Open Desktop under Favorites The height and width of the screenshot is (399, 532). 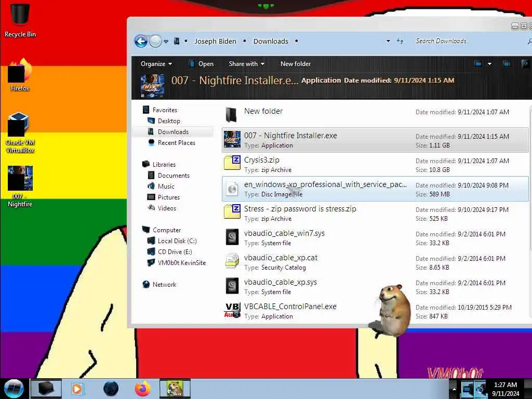[164, 121]
